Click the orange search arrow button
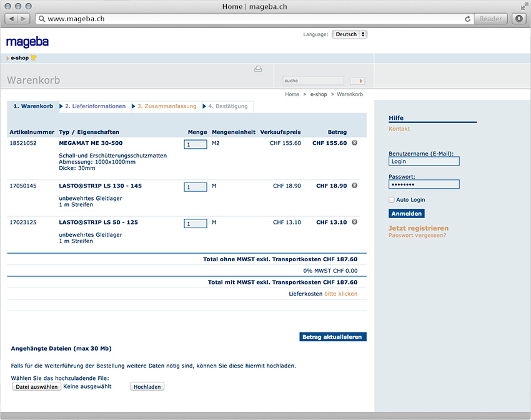The height and width of the screenshot is (420, 531). tap(357, 81)
